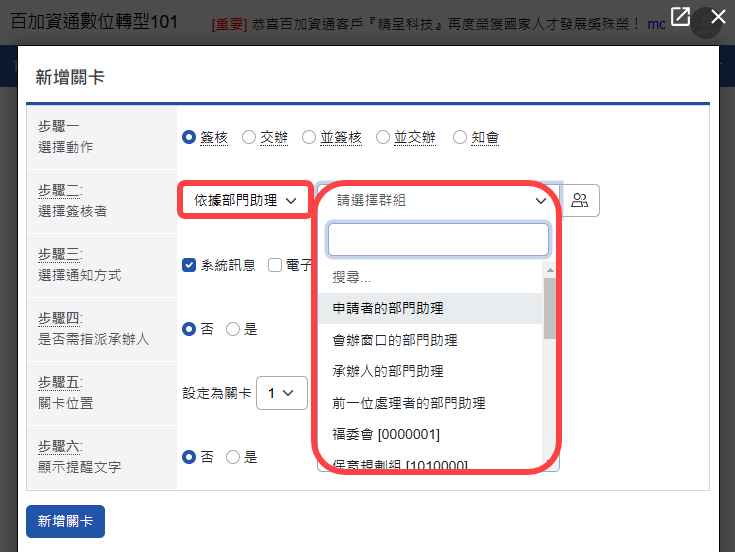Screen dimensions: 735x552
Task: Select the 簽核 action radio button
Action: (x=189, y=137)
